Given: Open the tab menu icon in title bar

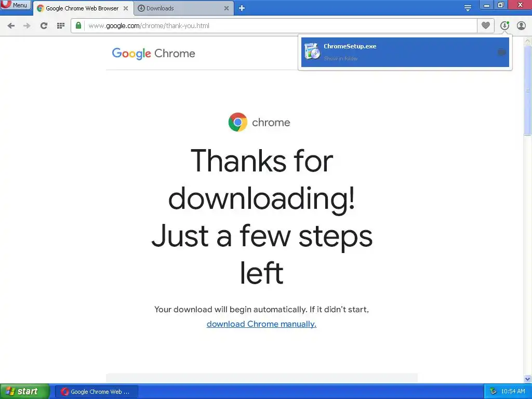Looking at the screenshot, I should point(468,8).
